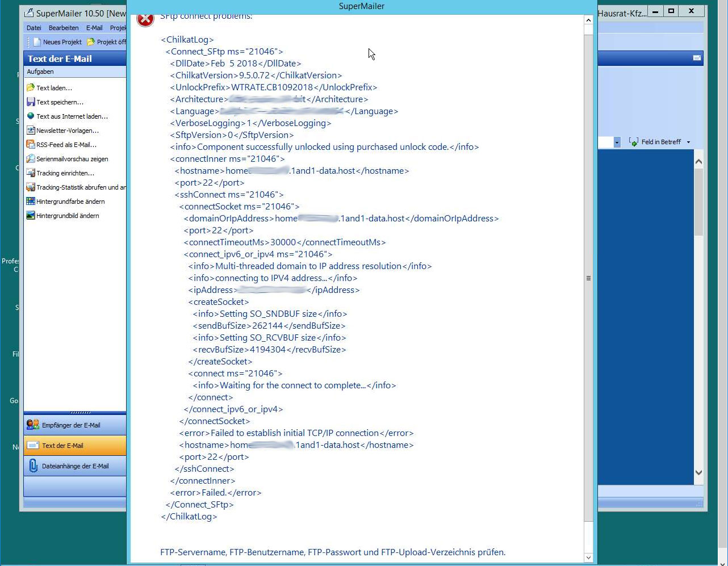This screenshot has height=566, width=728.
Task: Click the Hintergrundbild ändern picture icon
Action: click(31, 216)
